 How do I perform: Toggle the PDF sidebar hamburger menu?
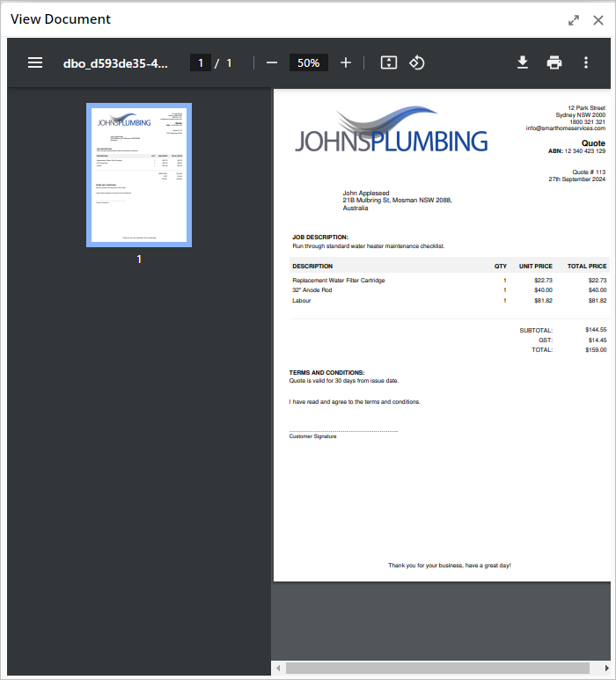click(35, 62)
